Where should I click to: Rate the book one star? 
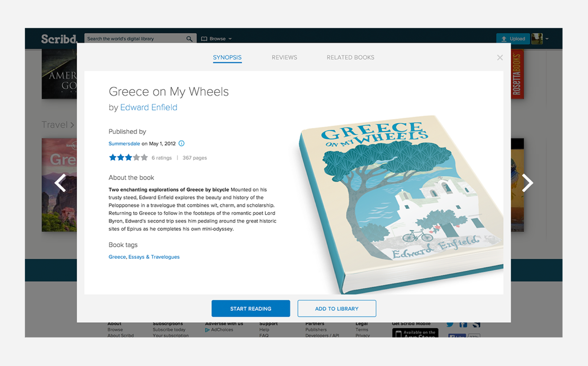[112, 157]
